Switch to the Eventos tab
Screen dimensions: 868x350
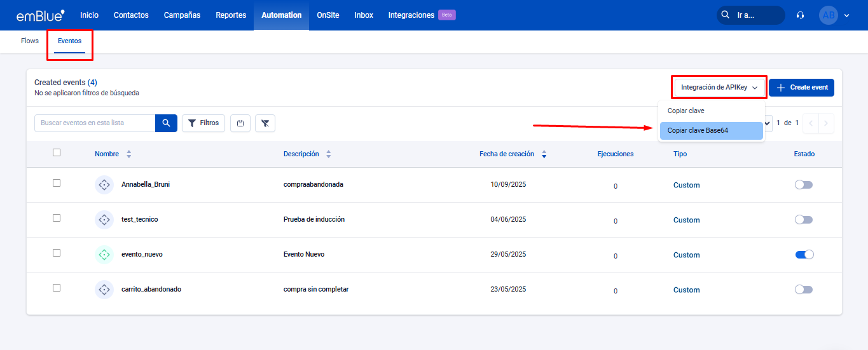coord(69,41)
